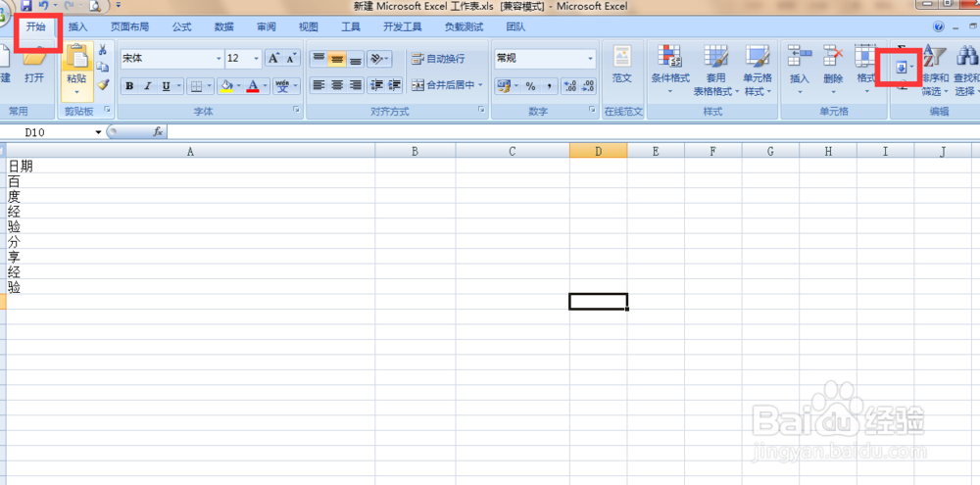This screenshot has width=980, height=485.
Task: Click the Decrease Decimal icon
Action: (x=587, y=86)
